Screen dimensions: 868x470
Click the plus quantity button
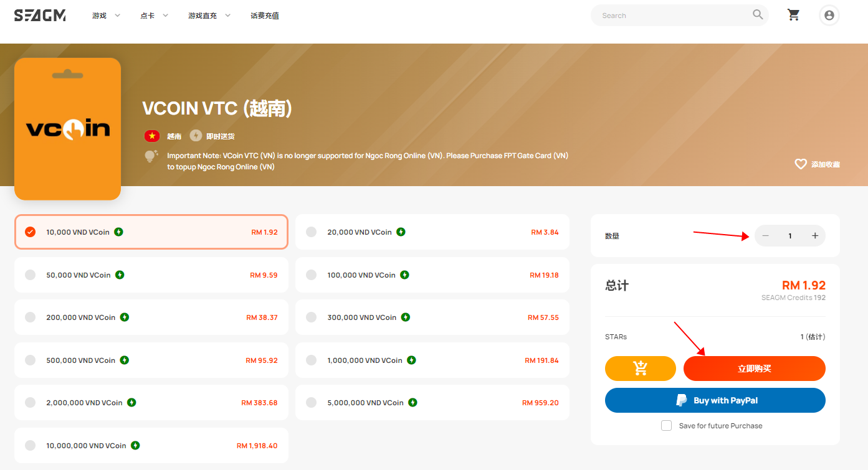(x=814, y=236)
